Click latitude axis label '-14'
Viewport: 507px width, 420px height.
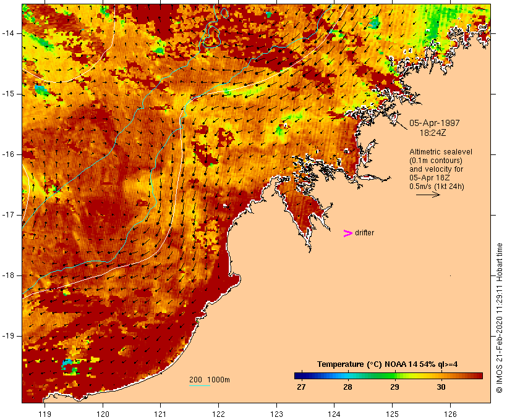pyautogui.click(x=8, y=33)
